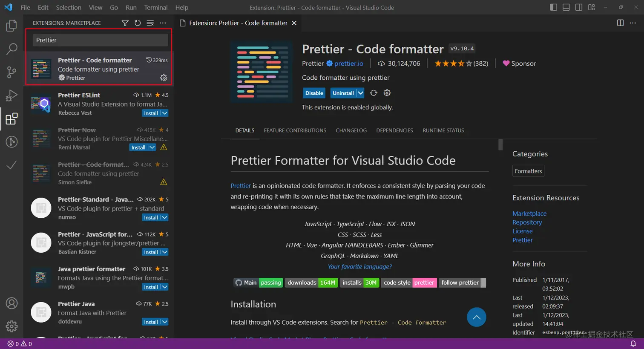Image resolution: width=644 pixels, height=349 pixels.
Task: Open the Source Control view
Action: [x=11, y=72]
